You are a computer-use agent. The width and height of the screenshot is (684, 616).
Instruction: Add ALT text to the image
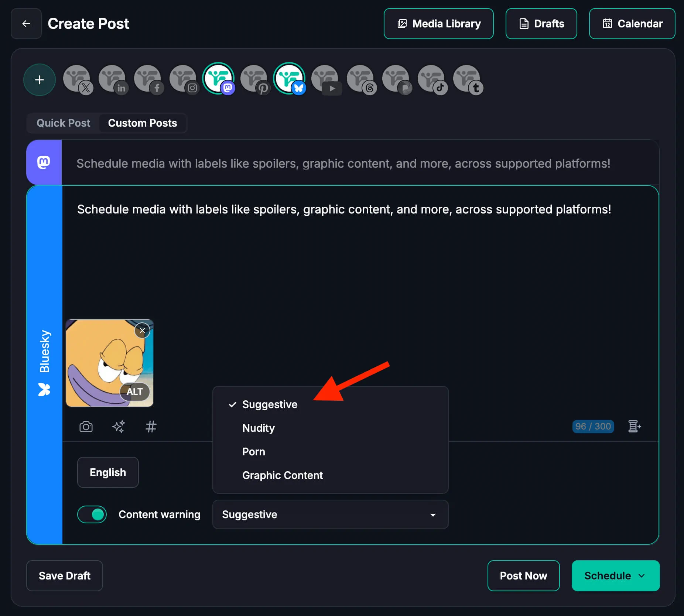pos(134,391)
